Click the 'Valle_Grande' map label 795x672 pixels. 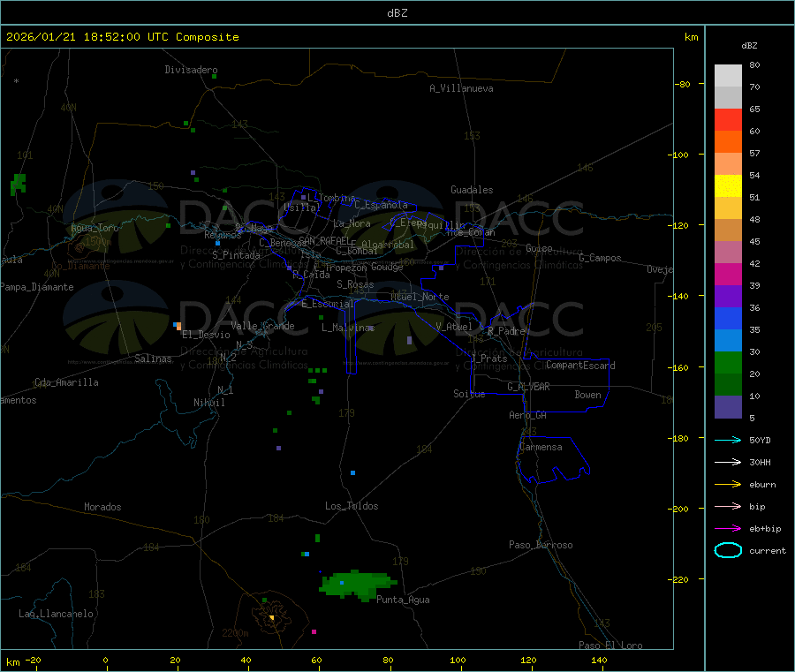pyautogui.click(x=262, y=326)
